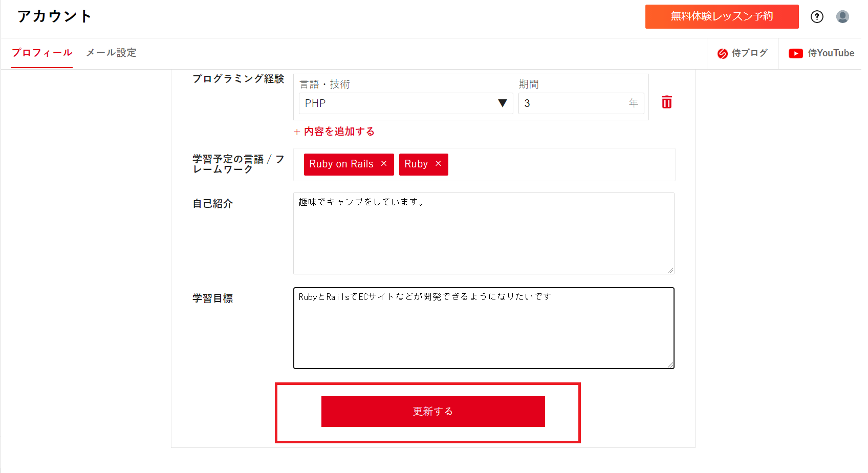Expand the PHP language dropdown arrow
Screen dimensions: 868x473
tap(502, 103)
